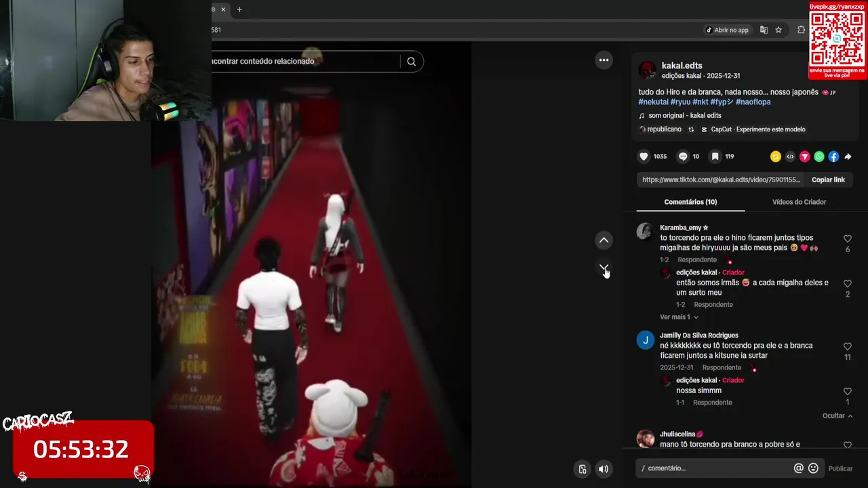The height and width of the screenshot is (488, 868).
Task: Click the republicano repost tag
Action: (660, 129)
